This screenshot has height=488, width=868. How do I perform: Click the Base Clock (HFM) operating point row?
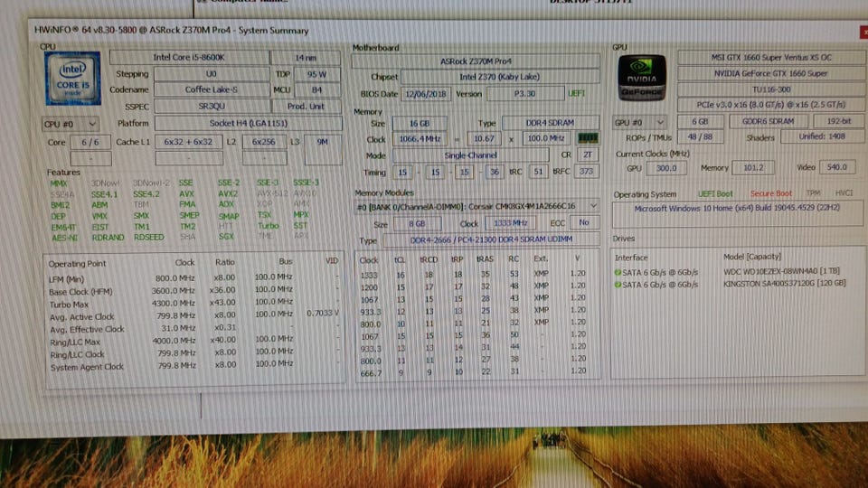pyautogui.click(x=193, y=290)
